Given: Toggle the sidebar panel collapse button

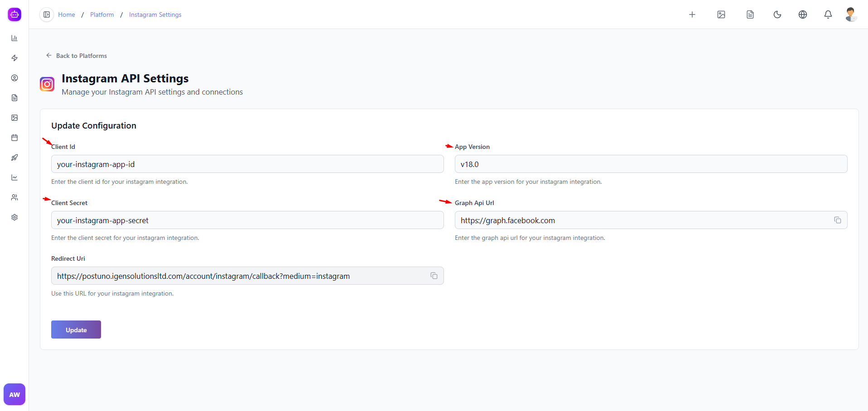Looking at the screenshot, I should click(47, 14).
